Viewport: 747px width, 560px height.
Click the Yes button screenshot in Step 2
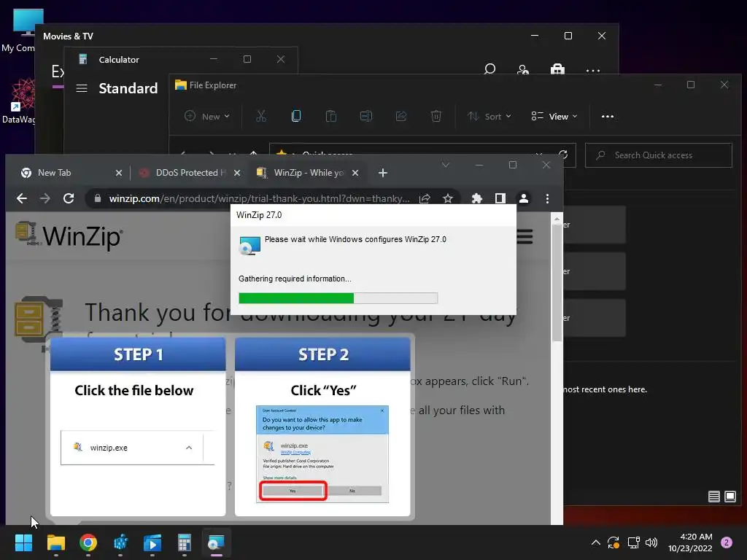[x=293, y=491]
